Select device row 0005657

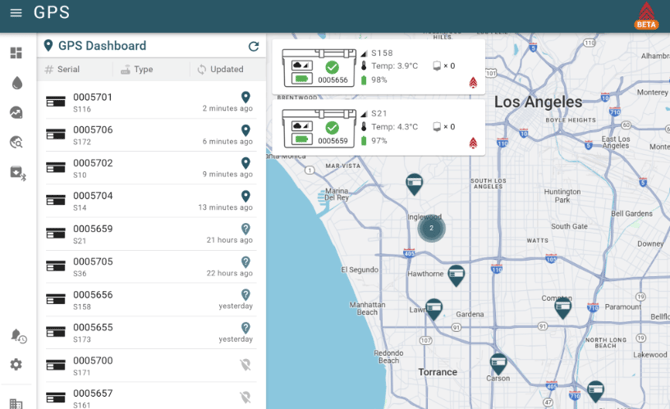[x=151, y=398]
